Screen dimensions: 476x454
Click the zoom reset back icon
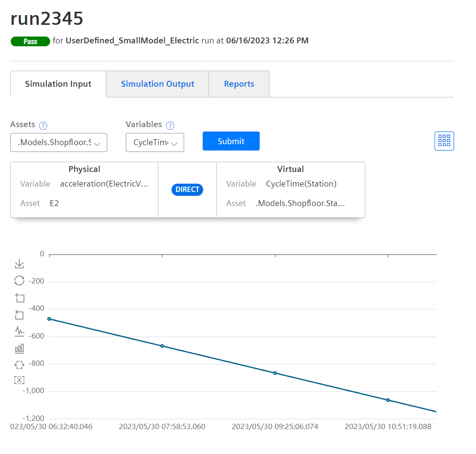19,315
